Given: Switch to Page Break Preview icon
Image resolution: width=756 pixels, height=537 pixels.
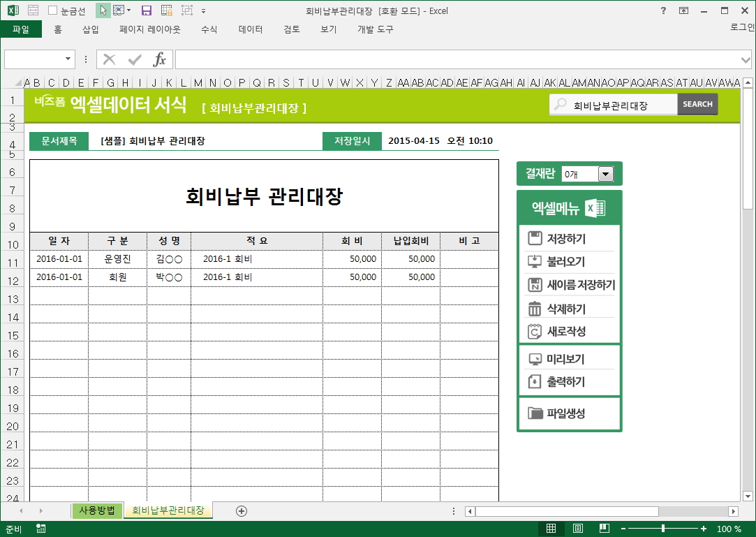Looking at the screenshot, I should pos(604,529).
